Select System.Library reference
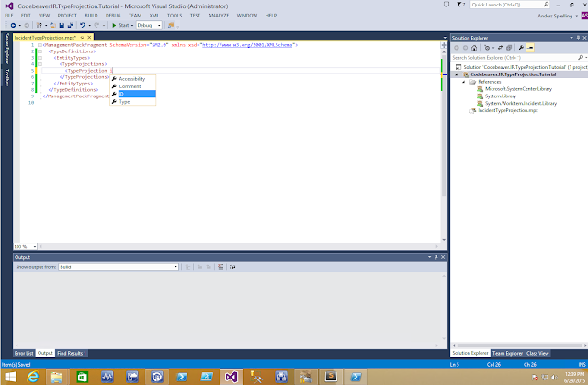Screen dimensions: 588x385 pyautogui.click(x=501, y=96)
